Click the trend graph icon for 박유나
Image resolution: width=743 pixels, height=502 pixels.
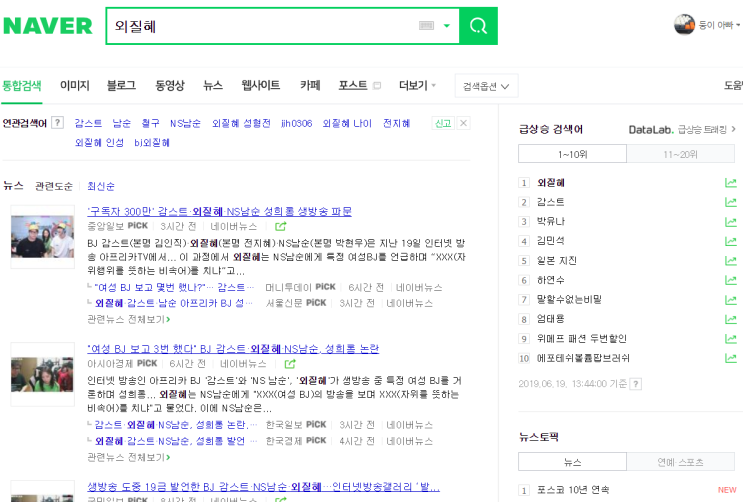tap(731, 222)
